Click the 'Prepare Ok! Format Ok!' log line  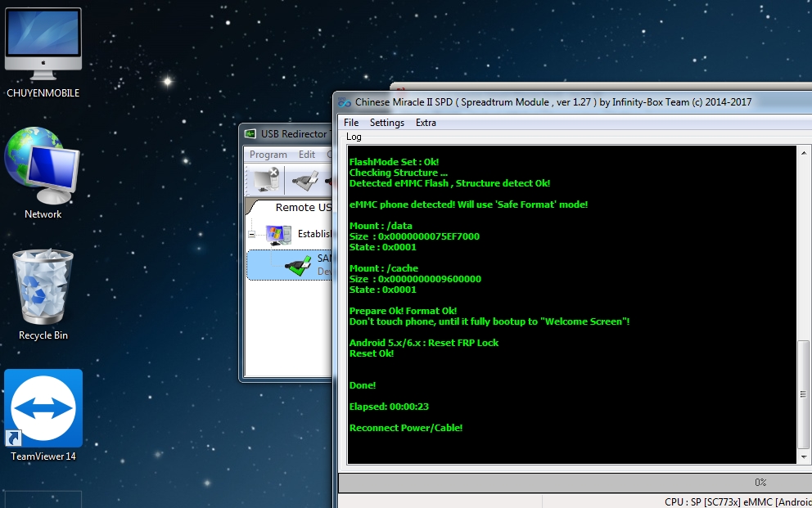click(403, 311)
